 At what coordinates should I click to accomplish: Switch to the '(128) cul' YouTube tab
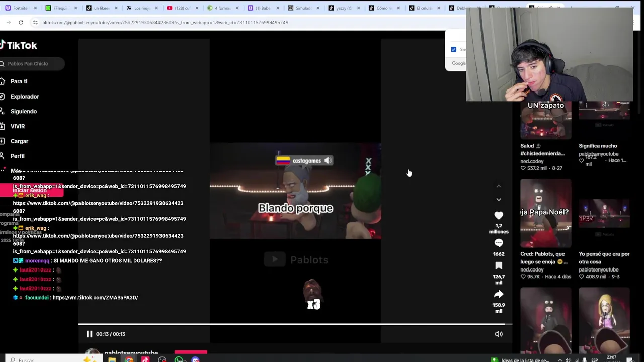182,8
